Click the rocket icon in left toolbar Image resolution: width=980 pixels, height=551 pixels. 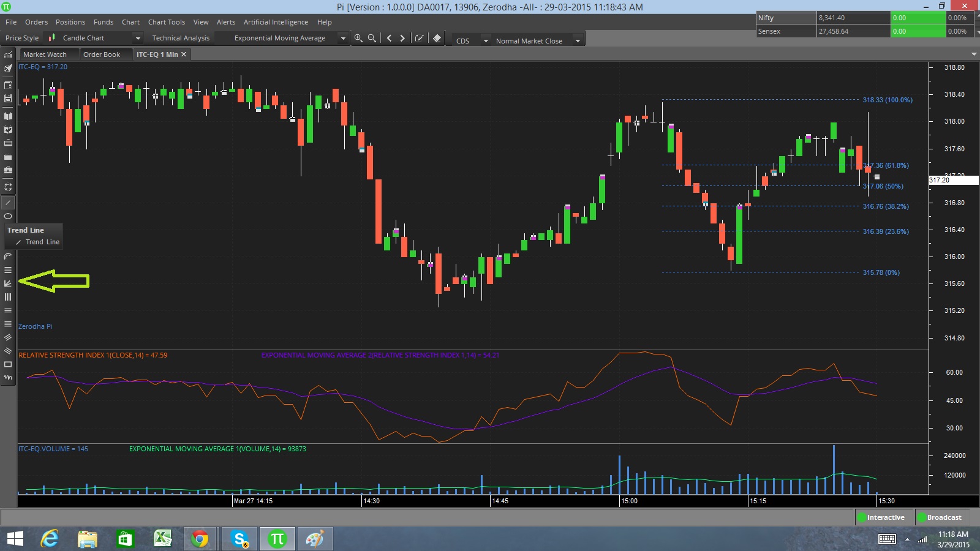8,69
